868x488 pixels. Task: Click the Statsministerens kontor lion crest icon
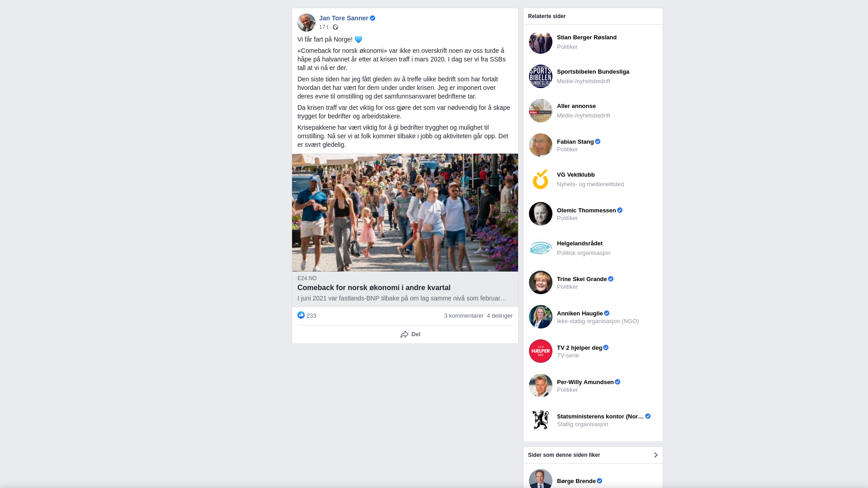pyautogui.click(x=541, y=420)
